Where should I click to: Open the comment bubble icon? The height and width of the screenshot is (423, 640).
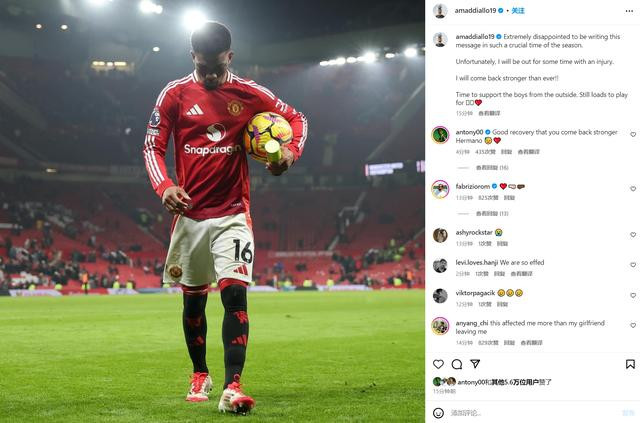(x=457, y=364)
